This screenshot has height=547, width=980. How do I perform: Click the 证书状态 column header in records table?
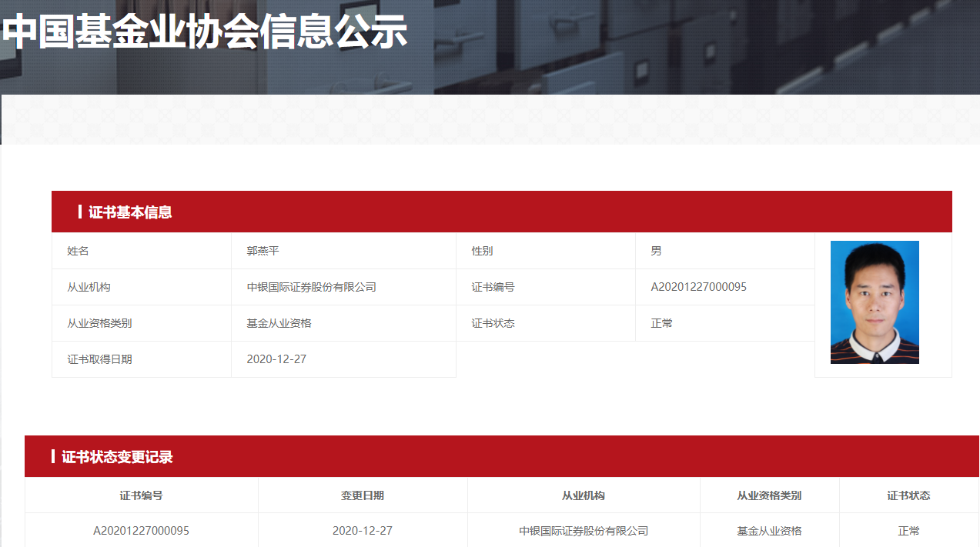click(x=908, y=495)
